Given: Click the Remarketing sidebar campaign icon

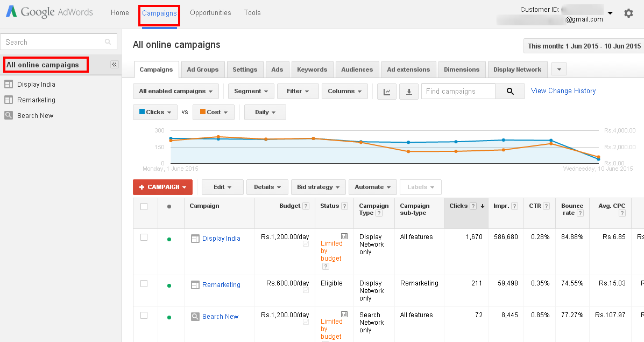Looking at the screenshot, I should (x=9, y=100).
